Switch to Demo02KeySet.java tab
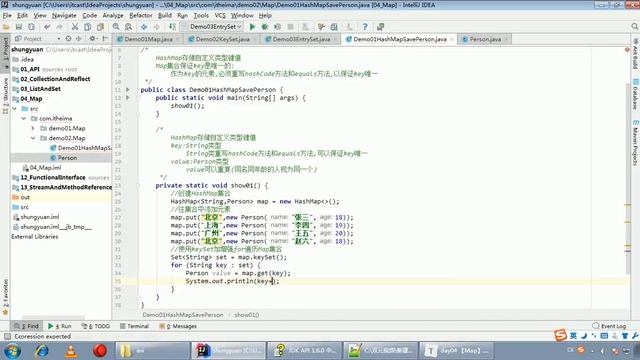 222,39
